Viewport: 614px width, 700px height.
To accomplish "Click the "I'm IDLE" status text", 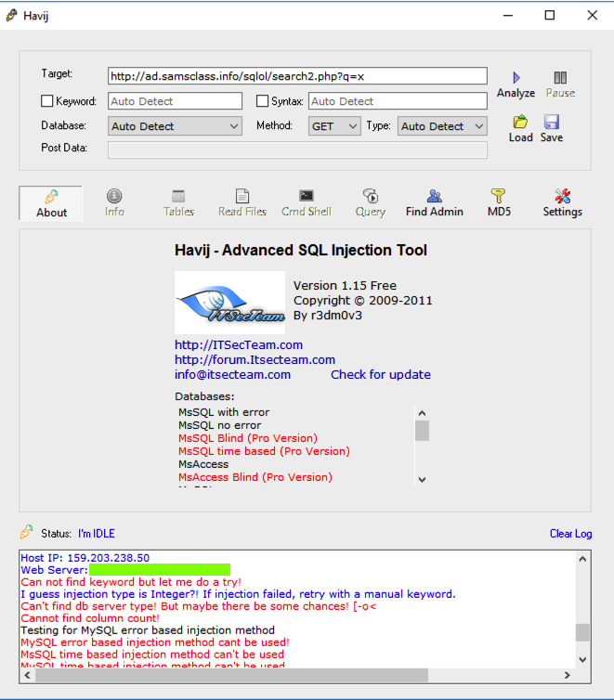I will tap(97, 534).
